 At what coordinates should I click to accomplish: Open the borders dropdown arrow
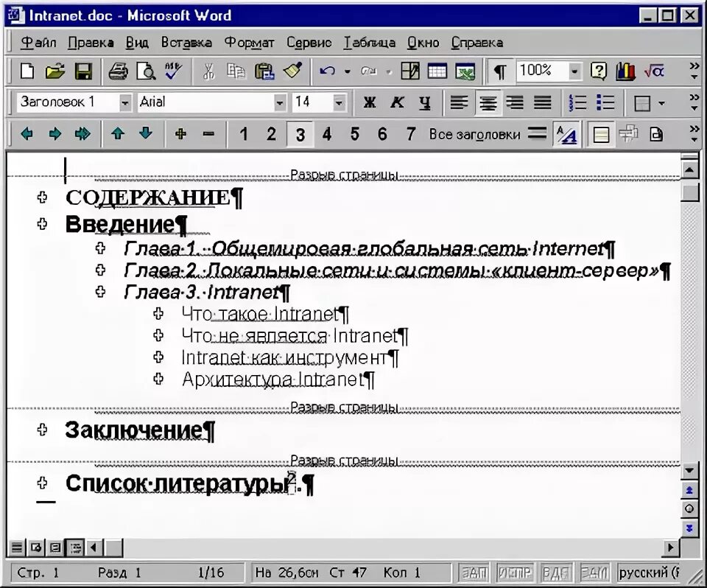pyautogui.click(x=661, y=103)
